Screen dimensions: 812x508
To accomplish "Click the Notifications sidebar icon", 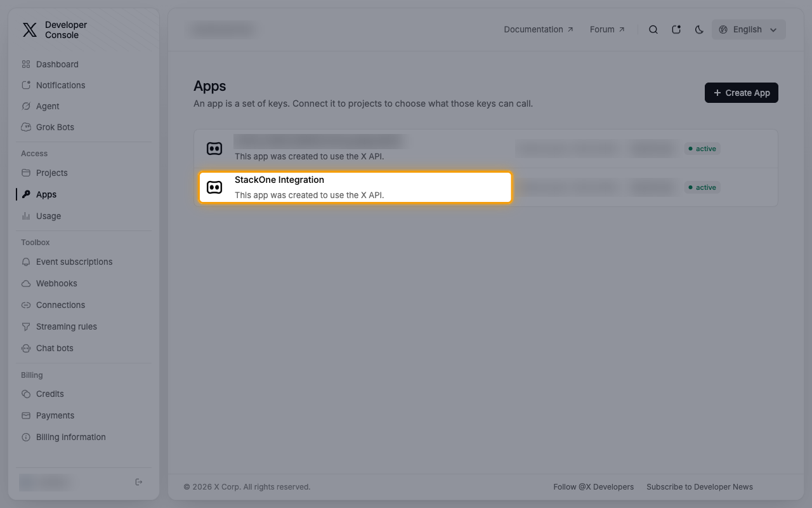I will pos(26,85).
